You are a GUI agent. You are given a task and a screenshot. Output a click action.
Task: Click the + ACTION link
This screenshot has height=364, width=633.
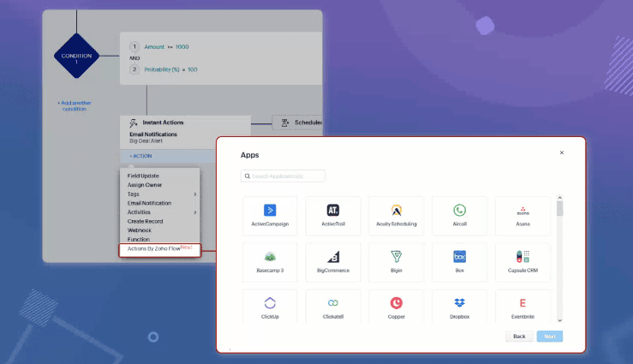pos(140,156)
